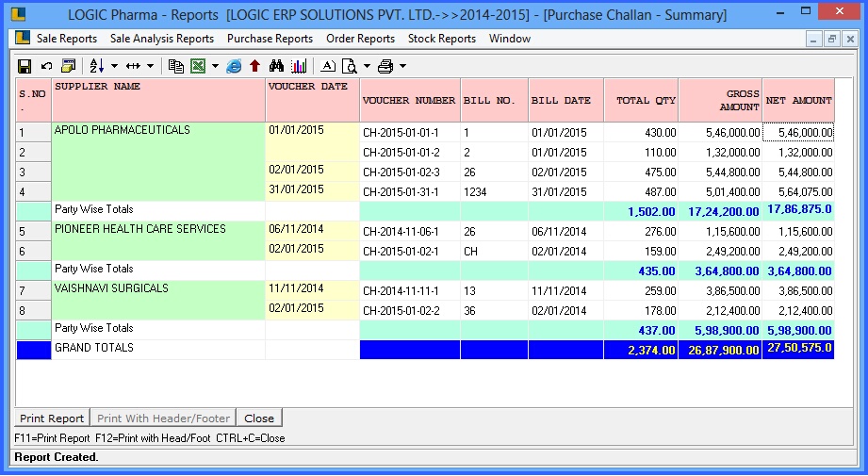
Task: Click the font 'A' page icon
Action: (328, 66)
